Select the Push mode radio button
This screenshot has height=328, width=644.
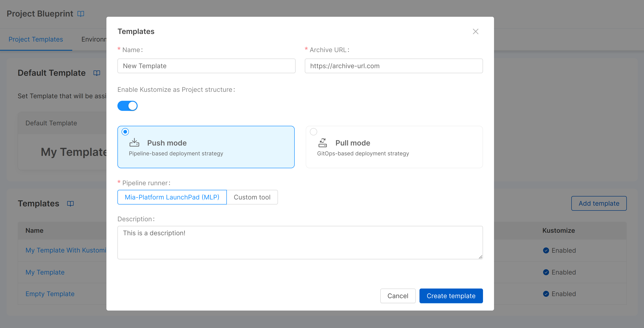[125, 132]
